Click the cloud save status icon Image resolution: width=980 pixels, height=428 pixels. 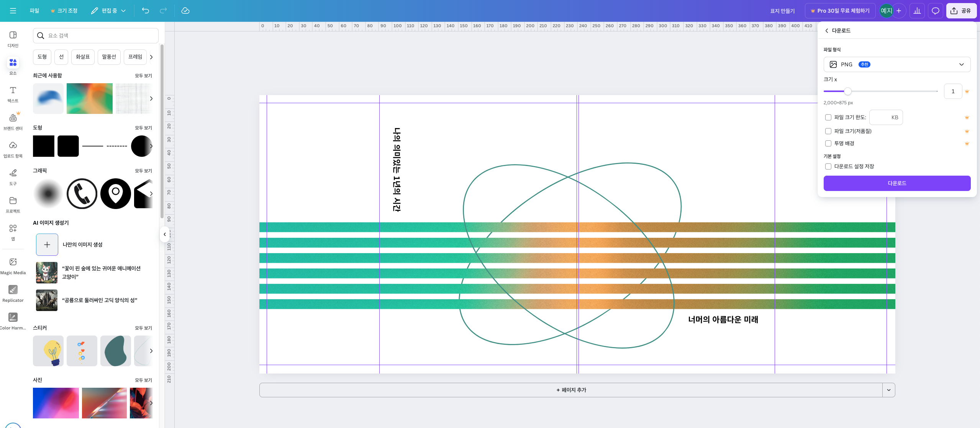[x=185, y=11]
